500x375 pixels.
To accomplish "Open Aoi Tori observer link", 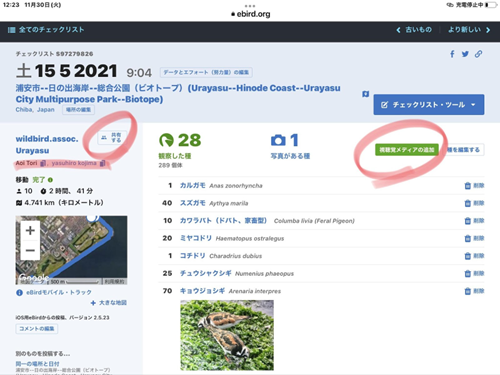I will [x=26, y=163].
